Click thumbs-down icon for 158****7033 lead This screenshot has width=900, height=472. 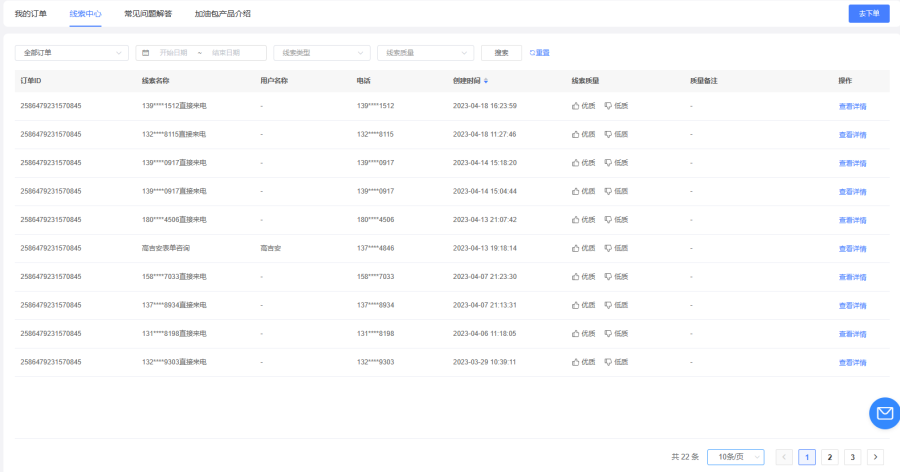[x=608, y=277]
